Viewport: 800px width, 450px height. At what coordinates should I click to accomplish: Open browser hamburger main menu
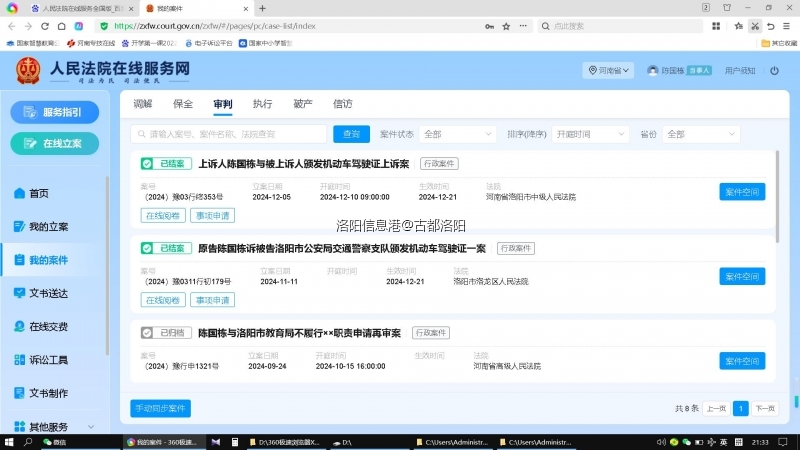point(787,26)
